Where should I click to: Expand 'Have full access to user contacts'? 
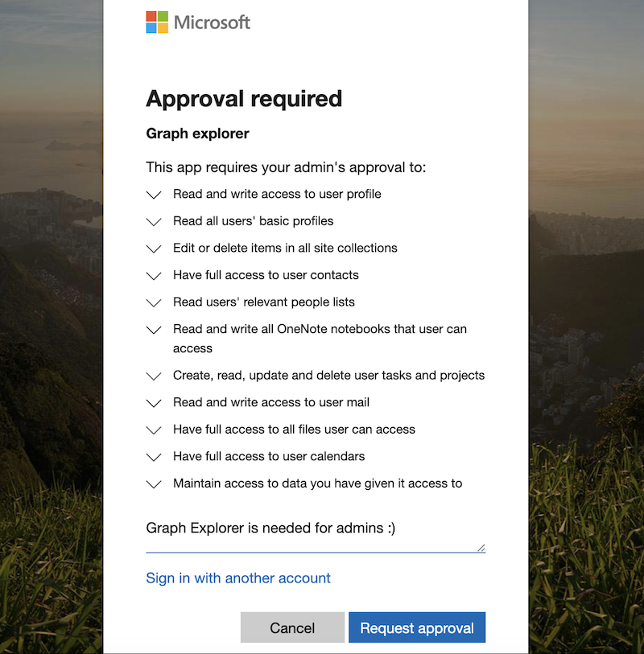[x=154, y=276]
